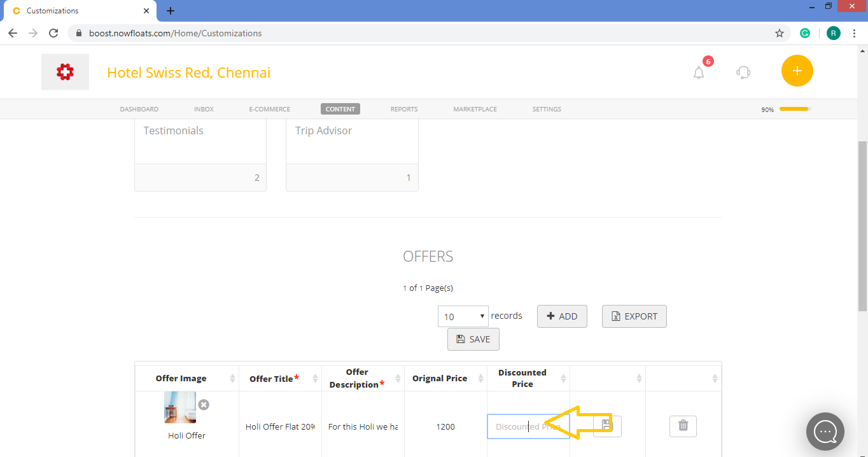868x457 pixels.
Task: Edit the 'For this Holi we ha' description field
Action: pyautogui.click(x=363, y=426)
